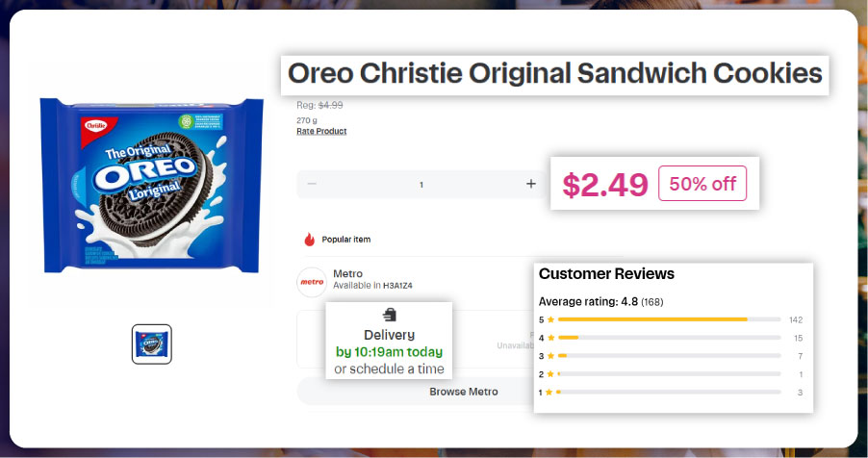868x458 pixels.
Task: Click the 4-star rating bar
Action: (669, 338)
